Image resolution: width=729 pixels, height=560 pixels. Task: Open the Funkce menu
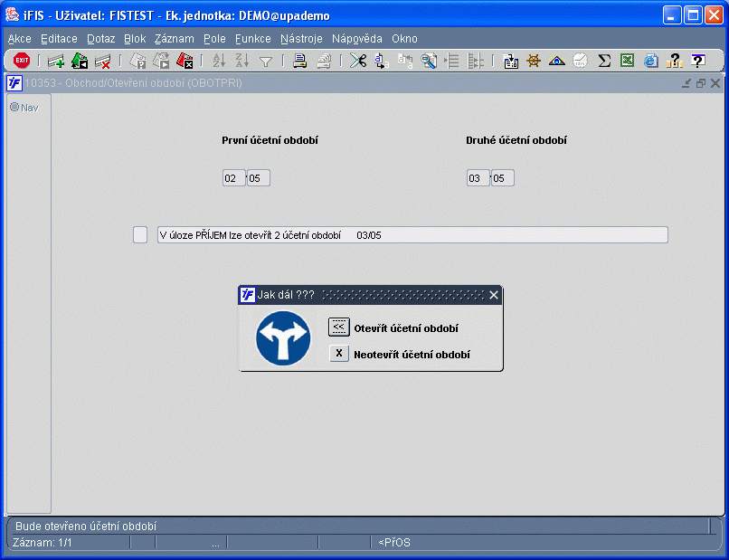[x=253, y=39]
